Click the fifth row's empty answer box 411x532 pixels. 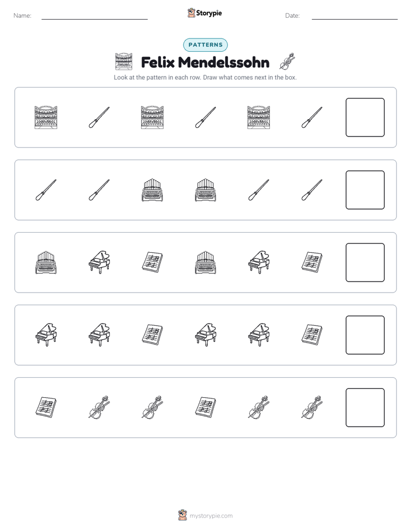pos(365,408)
